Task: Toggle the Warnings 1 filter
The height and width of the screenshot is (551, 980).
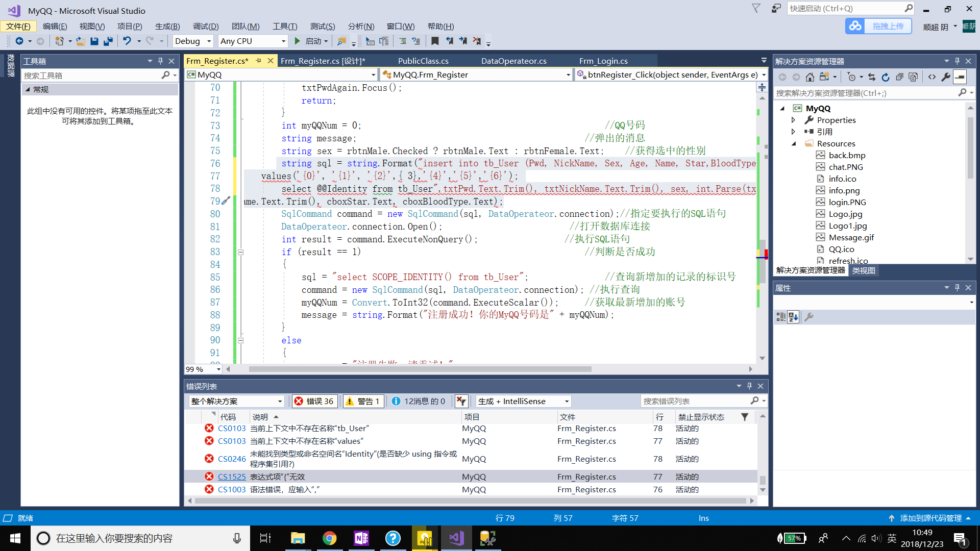Action: [363, 402]
